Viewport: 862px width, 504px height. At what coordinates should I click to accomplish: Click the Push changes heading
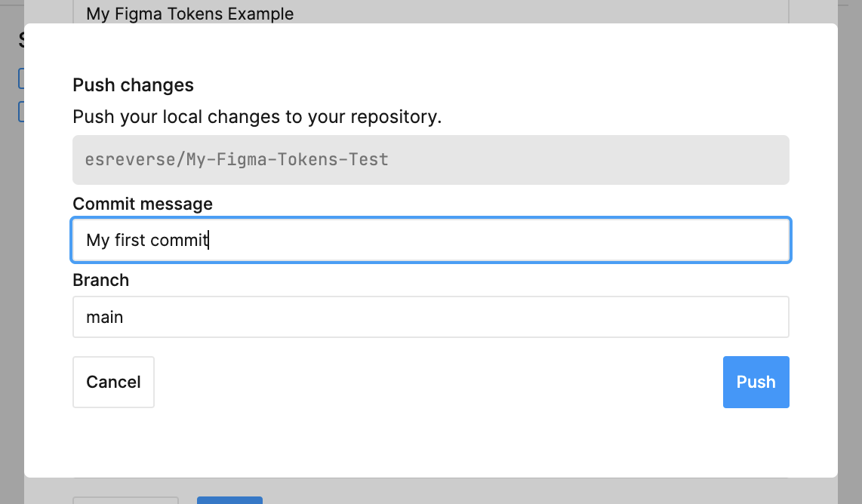click(133, 85)
